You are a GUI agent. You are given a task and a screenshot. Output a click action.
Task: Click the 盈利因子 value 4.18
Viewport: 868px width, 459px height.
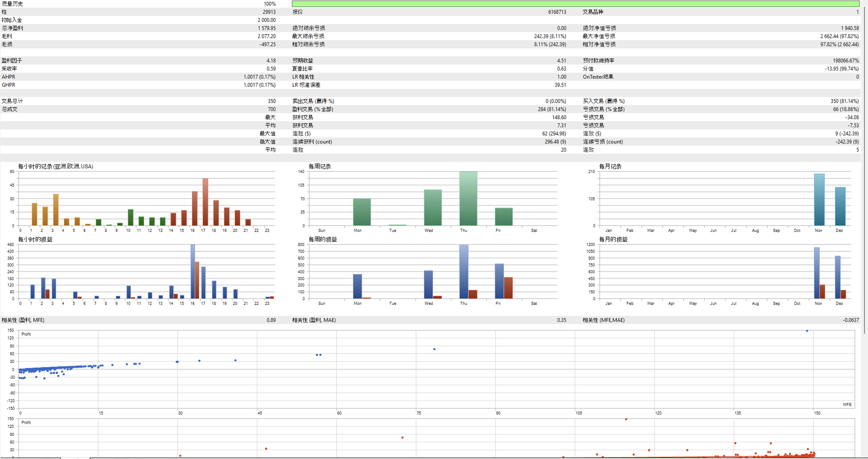(x=271, y=61)
